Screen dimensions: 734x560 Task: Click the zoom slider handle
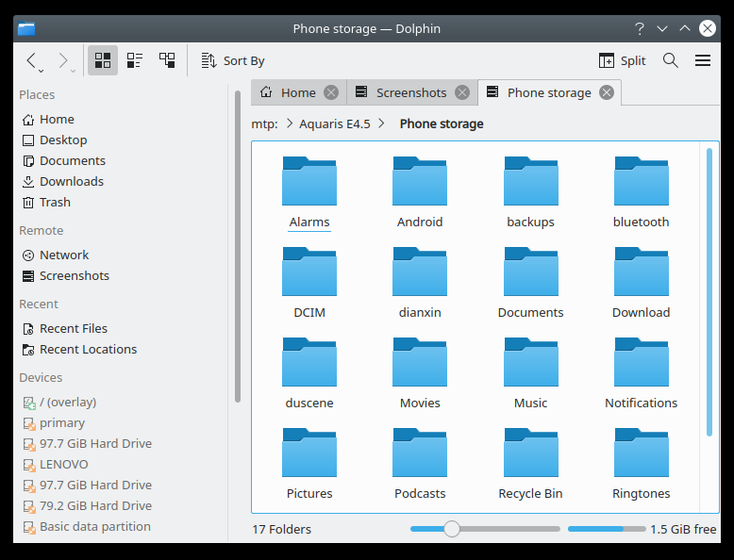(452, 529)
